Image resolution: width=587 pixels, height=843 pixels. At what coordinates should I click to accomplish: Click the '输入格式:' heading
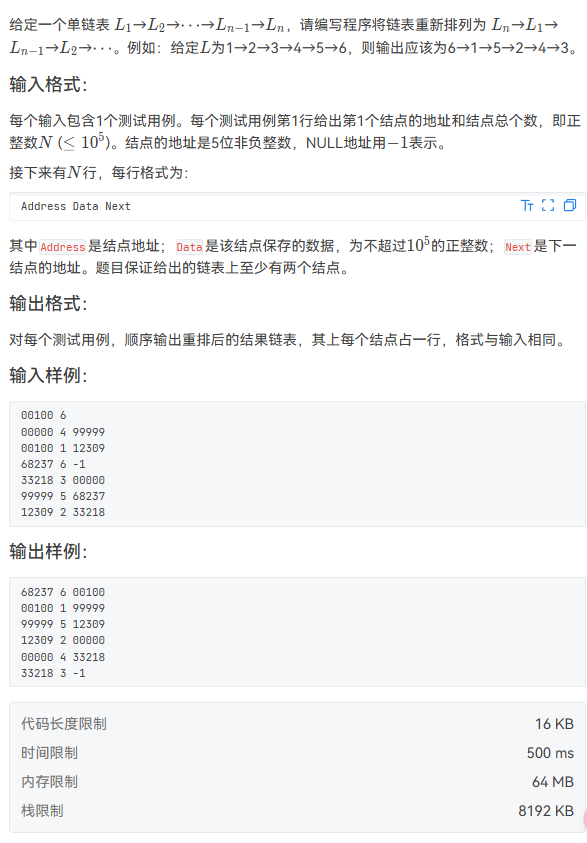click(x=48, y=84)
